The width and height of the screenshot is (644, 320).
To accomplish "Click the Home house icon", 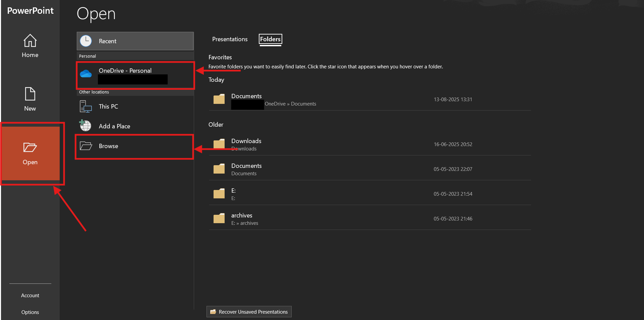I will (30, 41).
